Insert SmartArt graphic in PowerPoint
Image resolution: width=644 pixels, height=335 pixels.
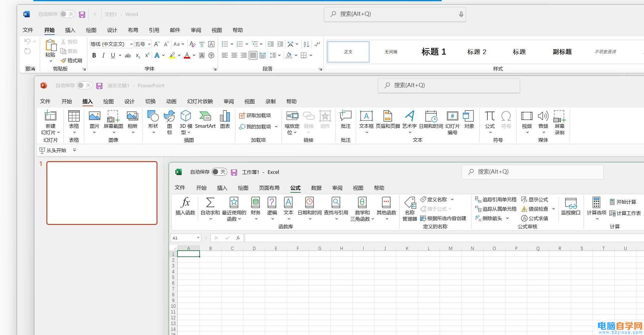click(x=205, y=120)
